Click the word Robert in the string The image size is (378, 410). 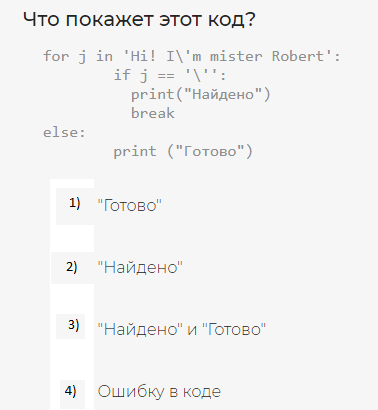click(298, 56)
